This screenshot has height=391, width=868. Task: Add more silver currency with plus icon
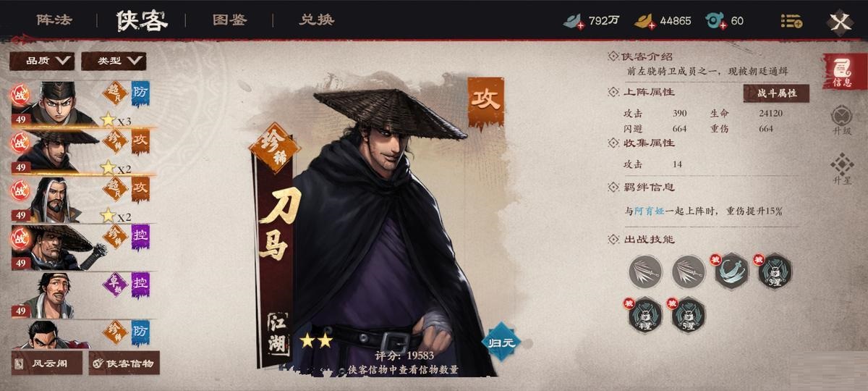coord(581,26)
